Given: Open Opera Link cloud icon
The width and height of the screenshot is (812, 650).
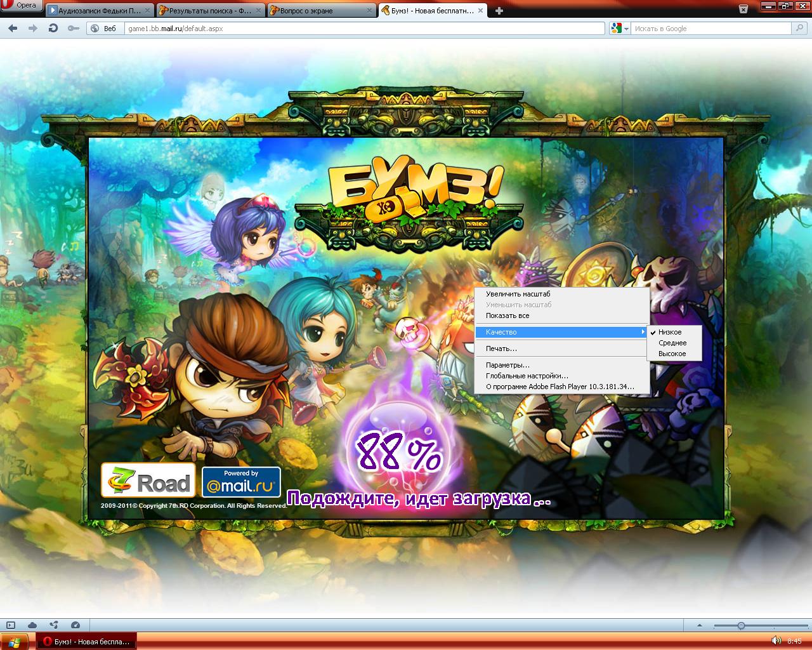Looking at the screenshot, I should (32, 625).
